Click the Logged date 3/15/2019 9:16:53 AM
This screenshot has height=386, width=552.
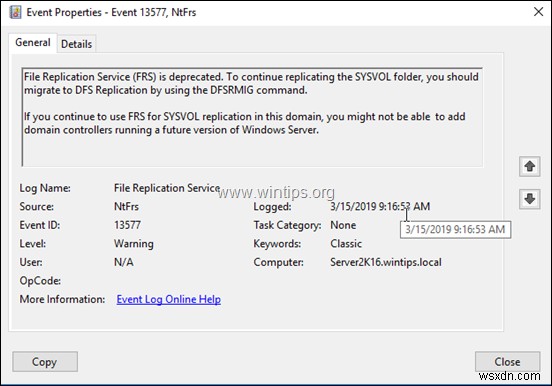click(x=380, y=206)
